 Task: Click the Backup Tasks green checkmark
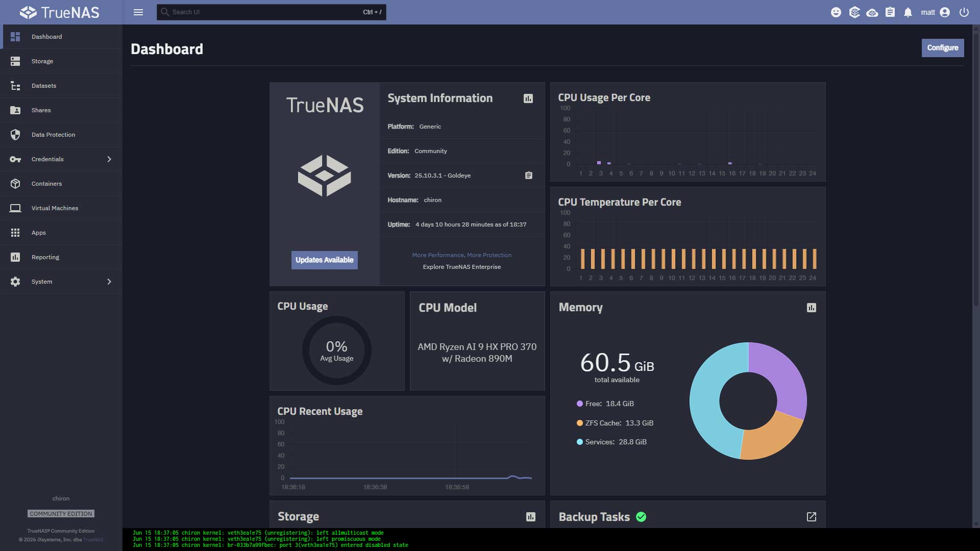point(641,517)
